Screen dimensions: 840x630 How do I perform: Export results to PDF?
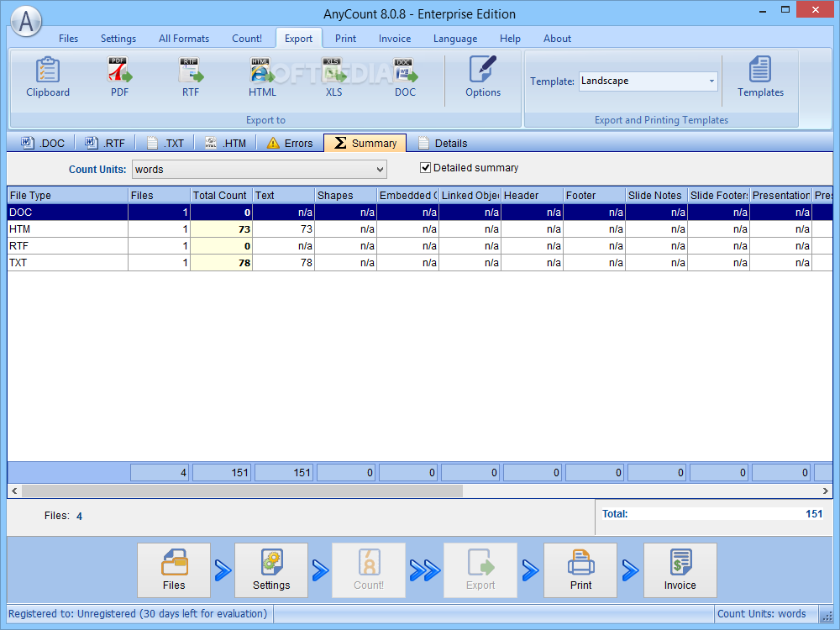119,77
